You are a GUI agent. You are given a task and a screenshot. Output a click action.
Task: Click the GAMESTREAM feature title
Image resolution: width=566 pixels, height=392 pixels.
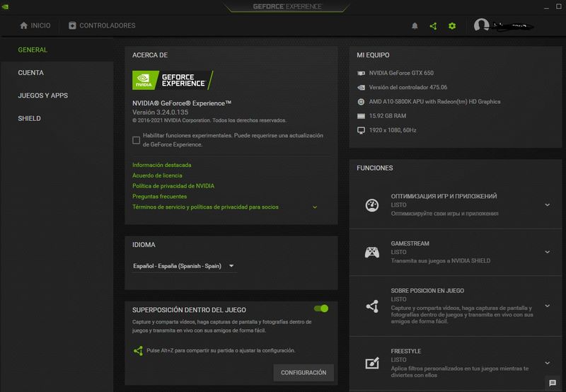(x=410, y=243)
